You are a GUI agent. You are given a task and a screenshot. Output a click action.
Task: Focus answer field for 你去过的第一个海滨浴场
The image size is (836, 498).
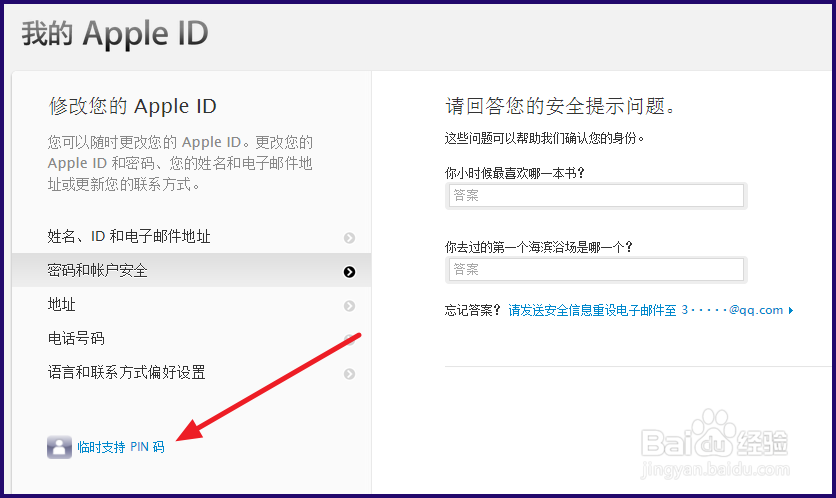[596, 270]
